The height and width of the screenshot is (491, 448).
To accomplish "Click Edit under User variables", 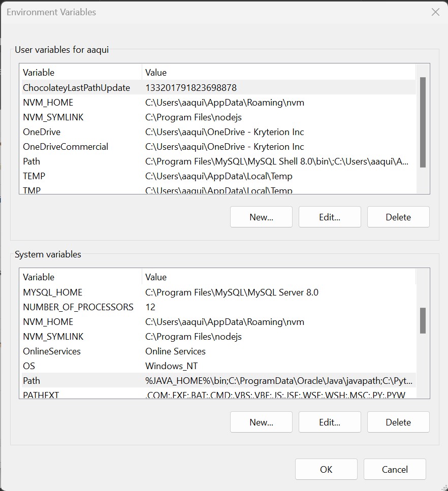I will point(330,217).
